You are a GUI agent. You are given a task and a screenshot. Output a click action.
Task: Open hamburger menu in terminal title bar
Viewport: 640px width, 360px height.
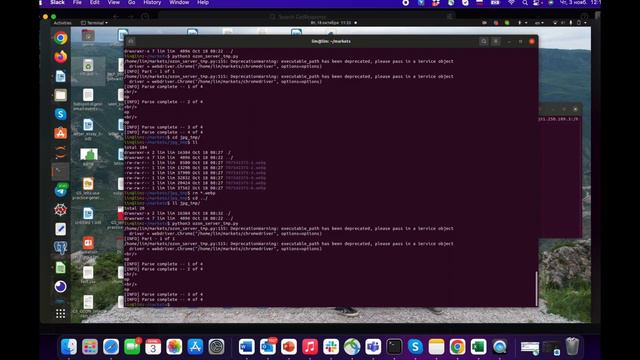tap(496, 41)
